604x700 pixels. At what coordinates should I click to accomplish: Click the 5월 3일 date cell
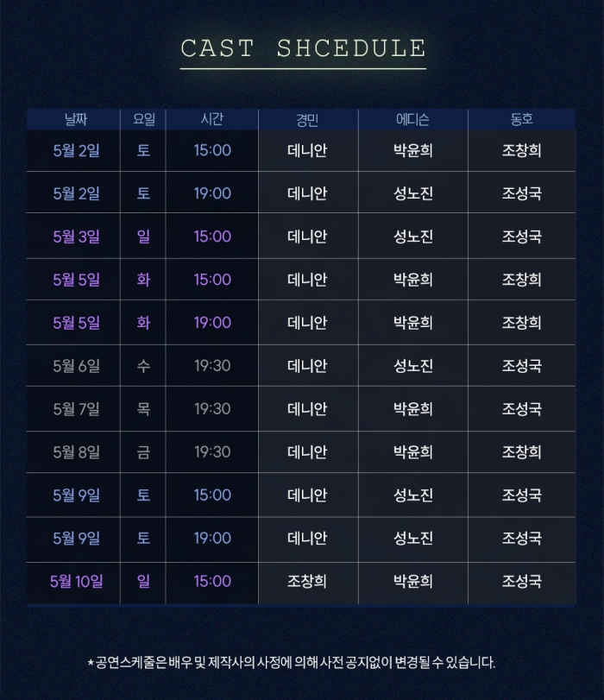click(76, 236)
